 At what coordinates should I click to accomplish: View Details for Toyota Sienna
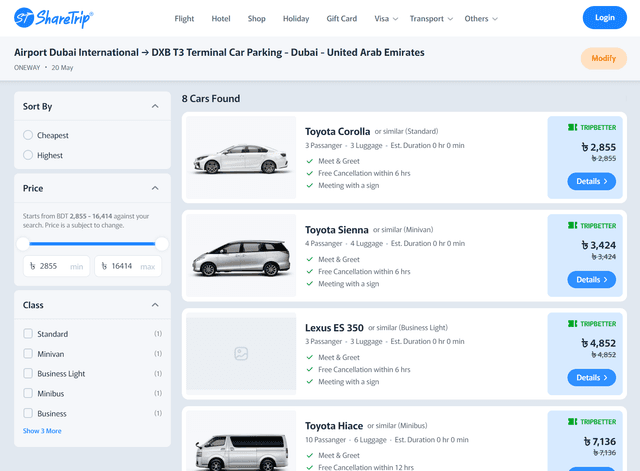click(x=591, y=280)
